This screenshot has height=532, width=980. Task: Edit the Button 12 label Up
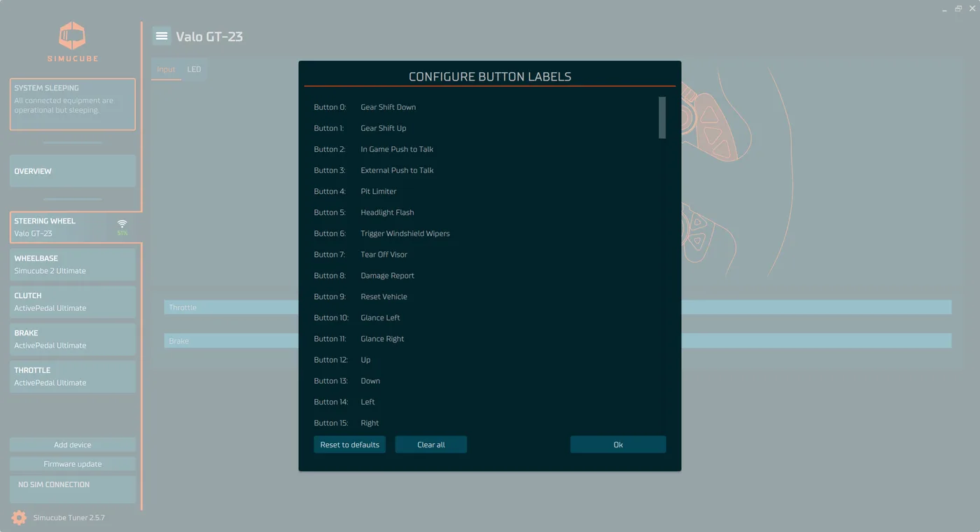[365, 359]
